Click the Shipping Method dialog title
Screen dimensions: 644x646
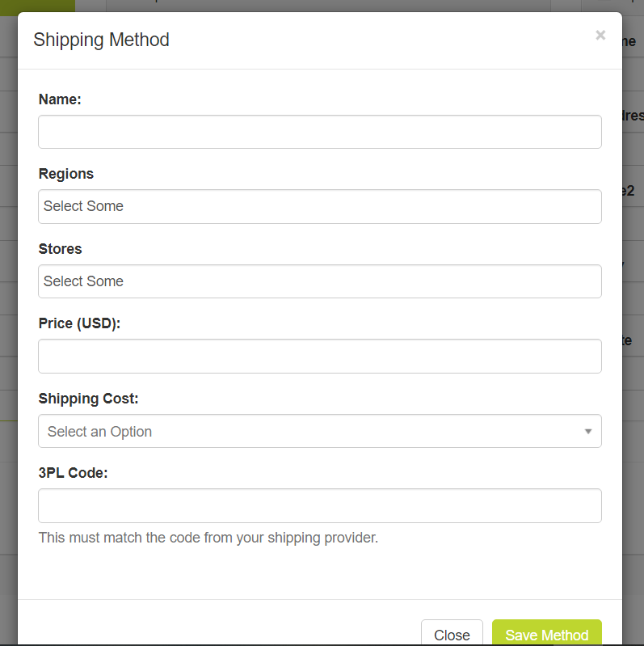[x=101, y=40]
